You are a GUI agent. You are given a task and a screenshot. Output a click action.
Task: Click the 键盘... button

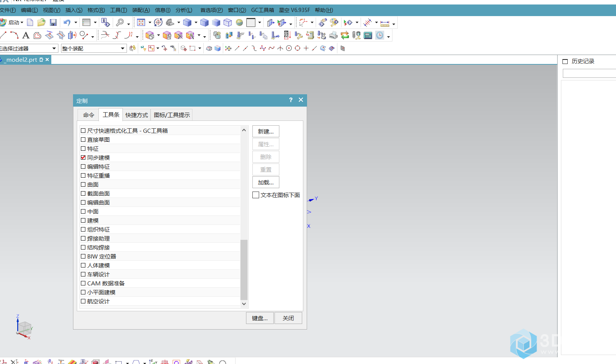click(260, 318)
